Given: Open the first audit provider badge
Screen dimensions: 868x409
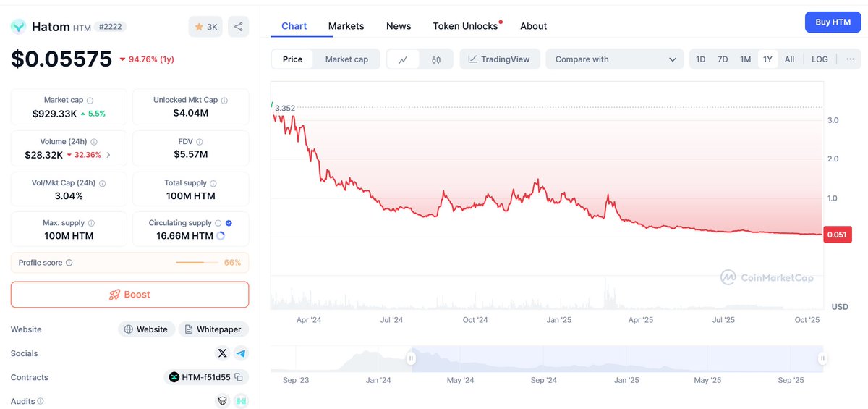Looking at the screenshot, I should coord(223,401).
